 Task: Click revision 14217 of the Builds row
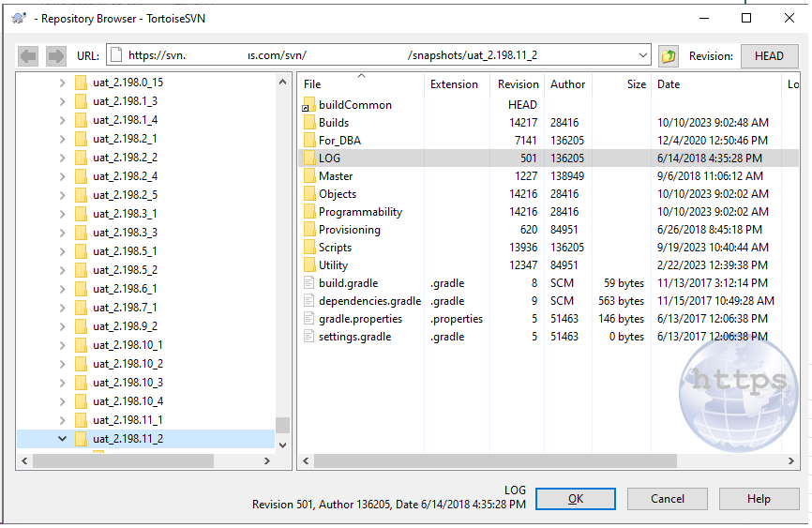[523, 123]
